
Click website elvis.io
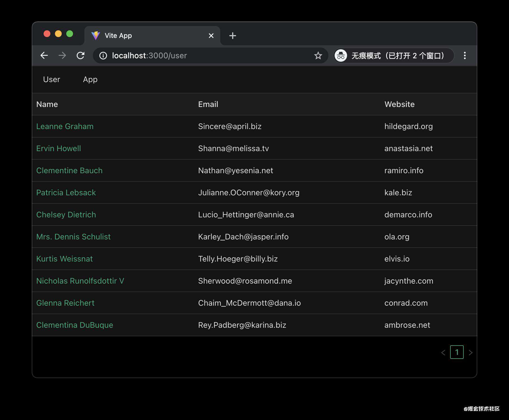coord(397,259)
